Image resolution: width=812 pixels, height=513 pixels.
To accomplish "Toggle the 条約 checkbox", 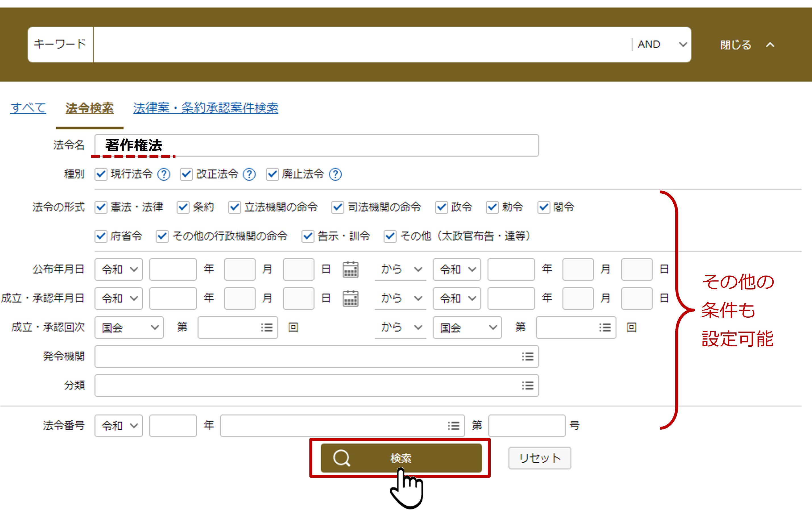I will [x=183, y=207].
